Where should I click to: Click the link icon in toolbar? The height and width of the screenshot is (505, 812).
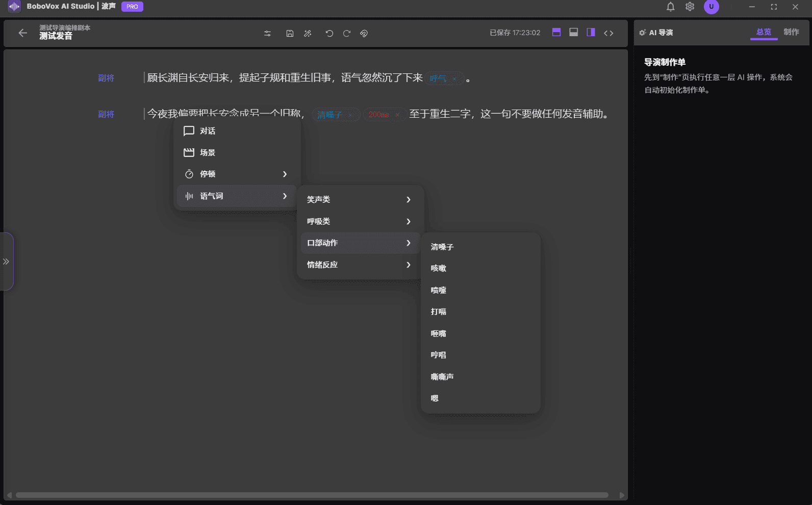(364, 34)
